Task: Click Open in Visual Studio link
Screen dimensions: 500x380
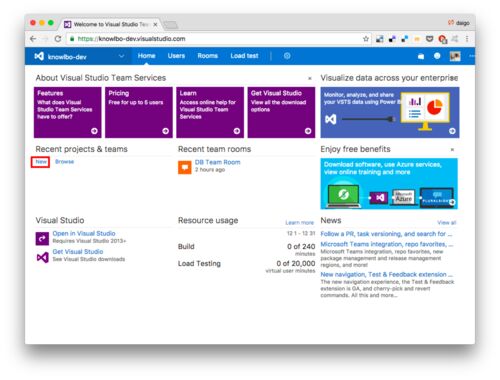Action: [84, 233]
